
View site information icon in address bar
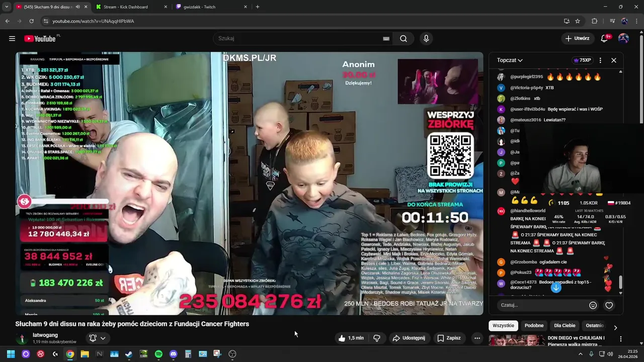46,21
